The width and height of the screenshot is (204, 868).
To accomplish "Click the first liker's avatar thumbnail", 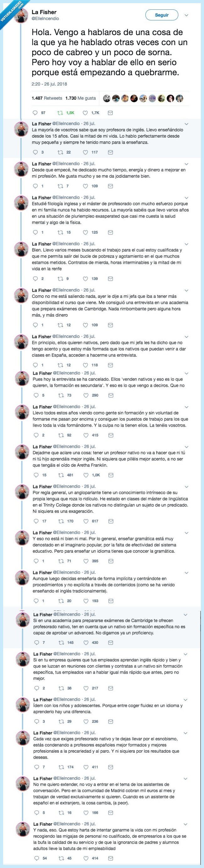I will coord(107,97).
